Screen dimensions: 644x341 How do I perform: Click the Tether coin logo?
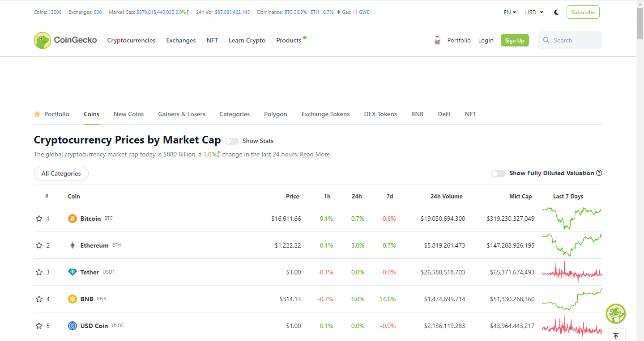coord(73,272)
